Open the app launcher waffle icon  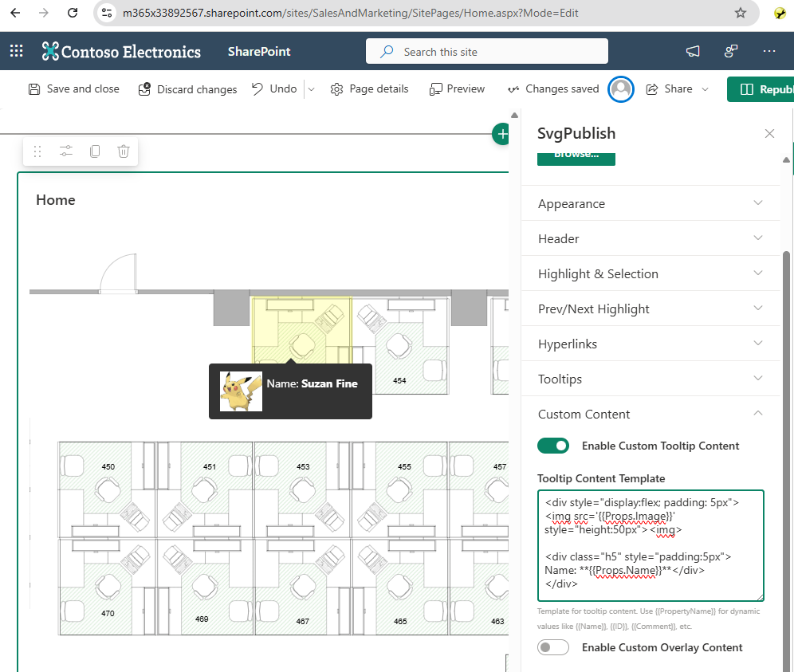[x=16, y=51]
